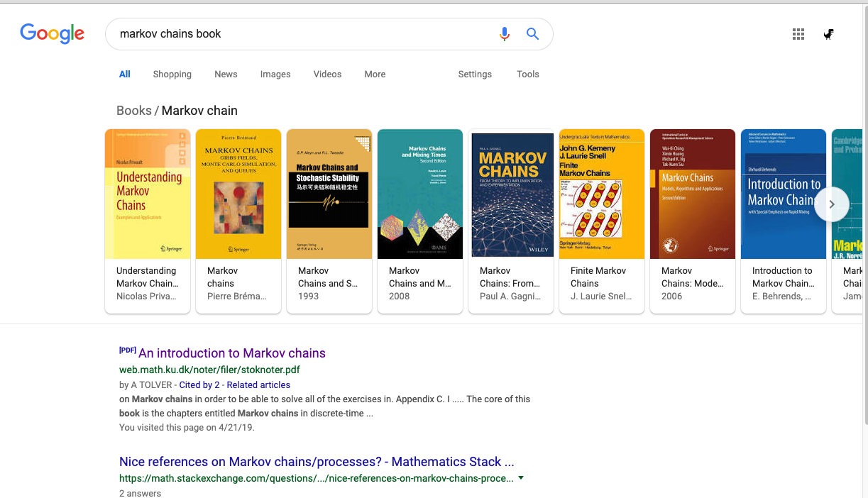Click 'Understanding Markov Chain...' title text
Image resolution: width=868 pixels, height=498 pixels.
tap(146, 277)
